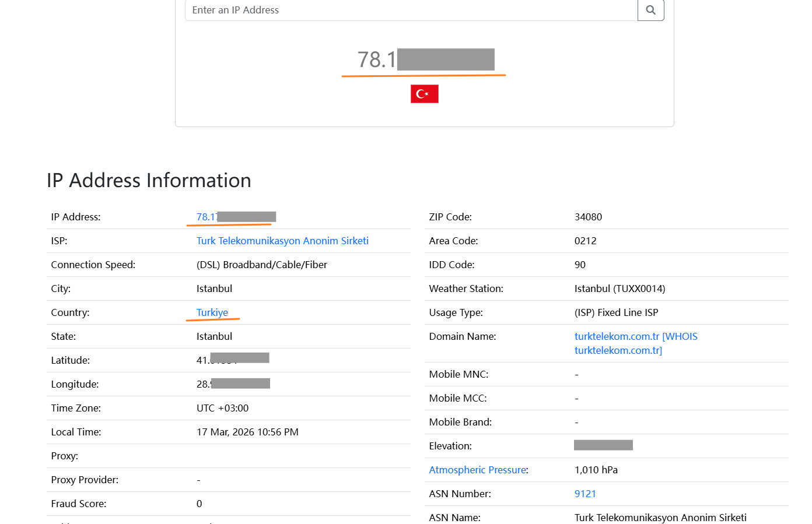Image resolution: width=812 pixels, height=524 pixels.
Task: Open turktelekom.com.tr domain link
Action: pyautogui.click(x=617, y=336)
